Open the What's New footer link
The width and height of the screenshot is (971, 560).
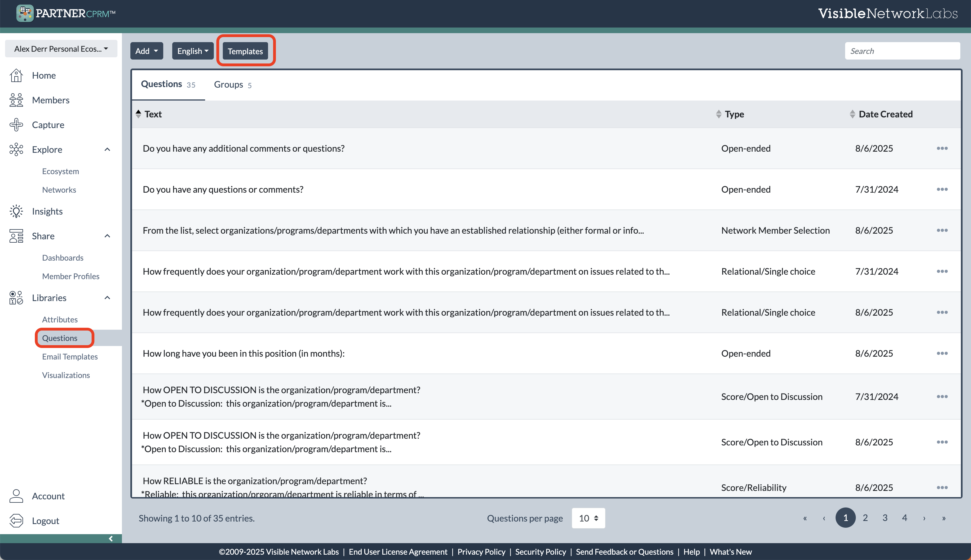[x=730, y=552]
